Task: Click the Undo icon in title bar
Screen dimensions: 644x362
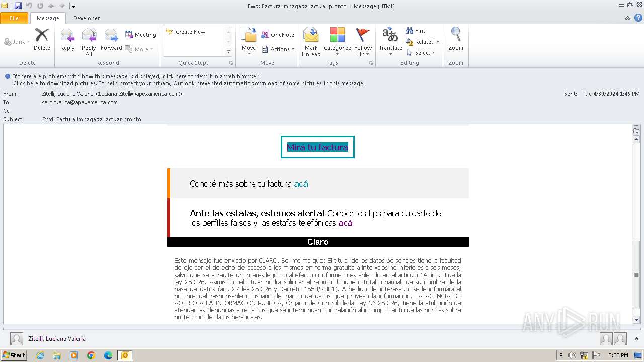Action: click(29, 6)
